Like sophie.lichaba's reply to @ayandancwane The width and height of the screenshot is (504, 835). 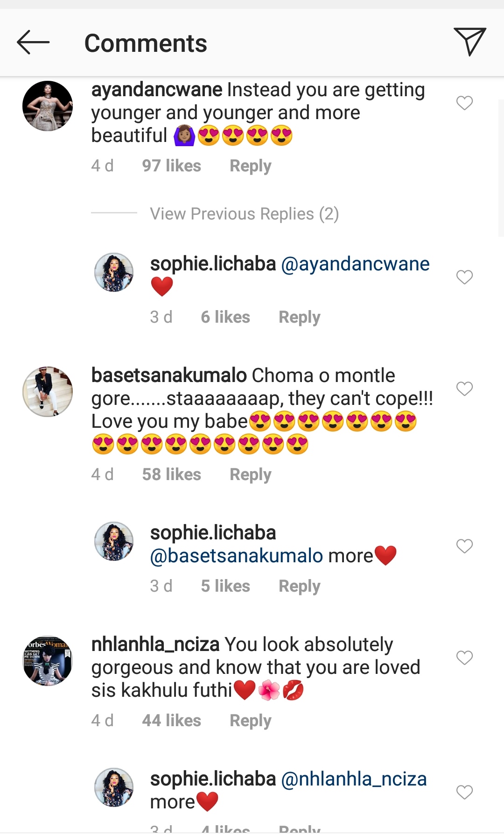coord(464,277)
